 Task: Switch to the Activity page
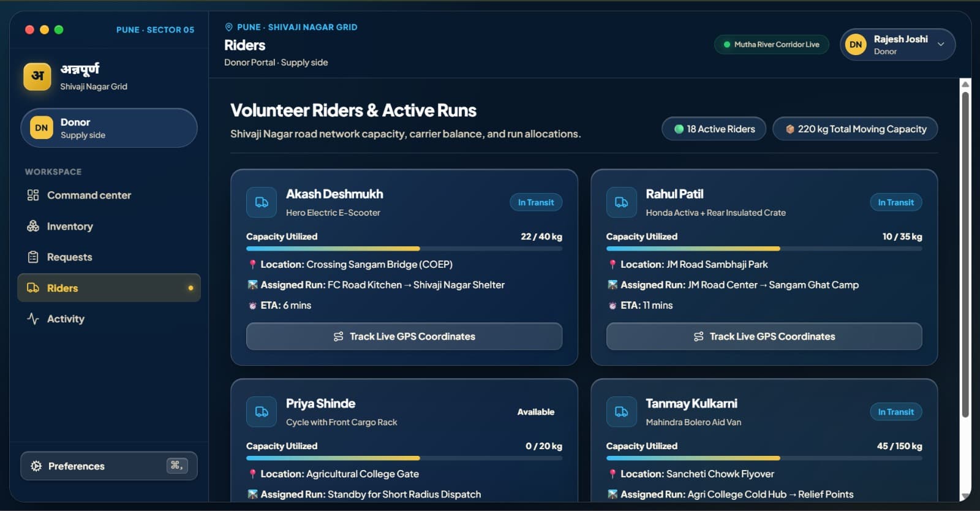tap(109, 319)
